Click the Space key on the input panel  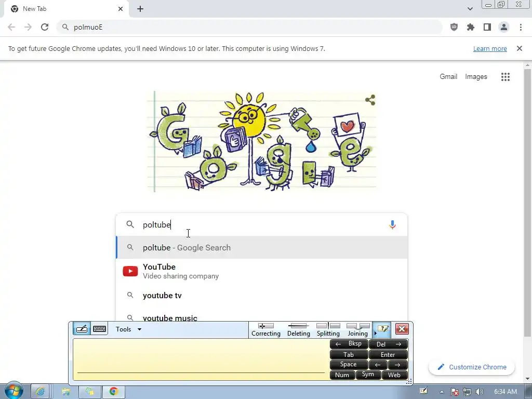tap(349, 365)
